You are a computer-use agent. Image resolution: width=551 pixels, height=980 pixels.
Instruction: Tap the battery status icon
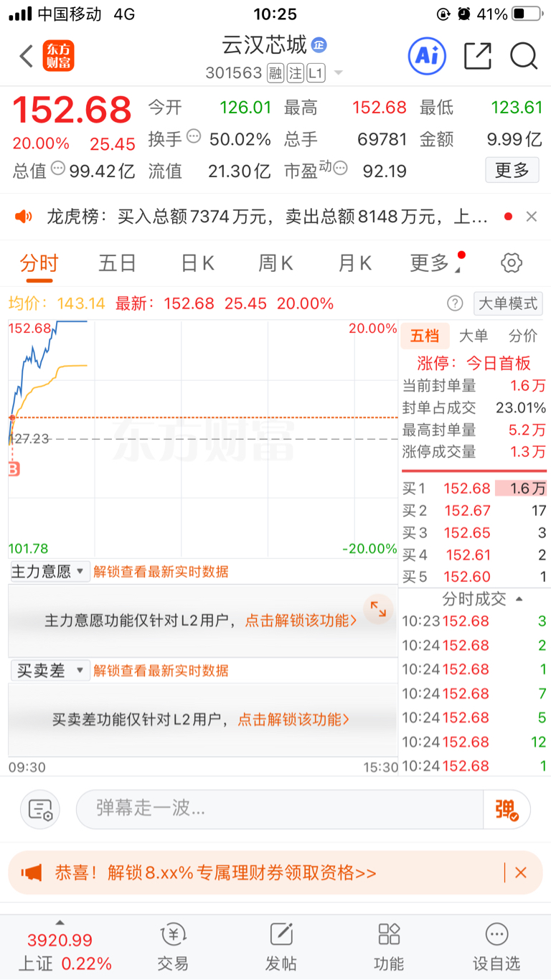click(528, 14)
